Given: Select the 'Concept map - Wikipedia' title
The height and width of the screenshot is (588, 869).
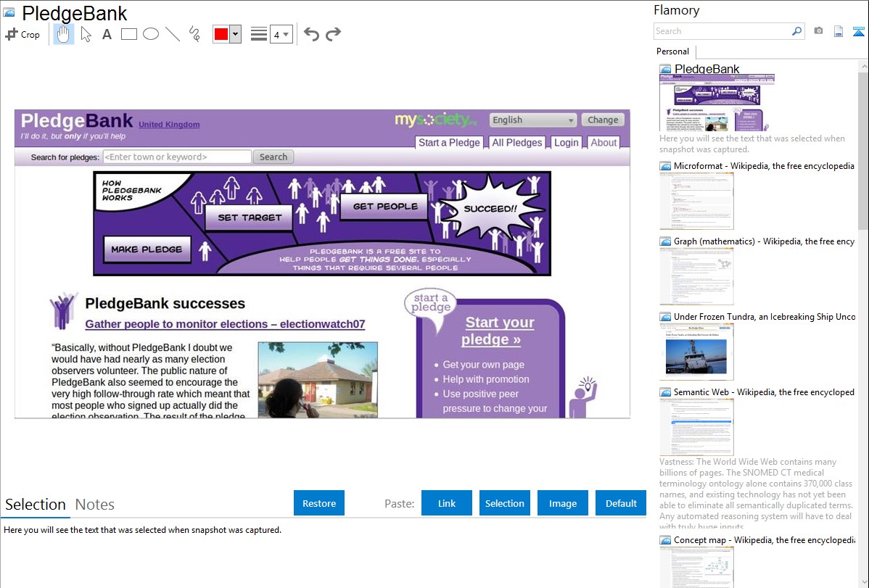Looking at the screenshot, I should (x=764, y=539).
